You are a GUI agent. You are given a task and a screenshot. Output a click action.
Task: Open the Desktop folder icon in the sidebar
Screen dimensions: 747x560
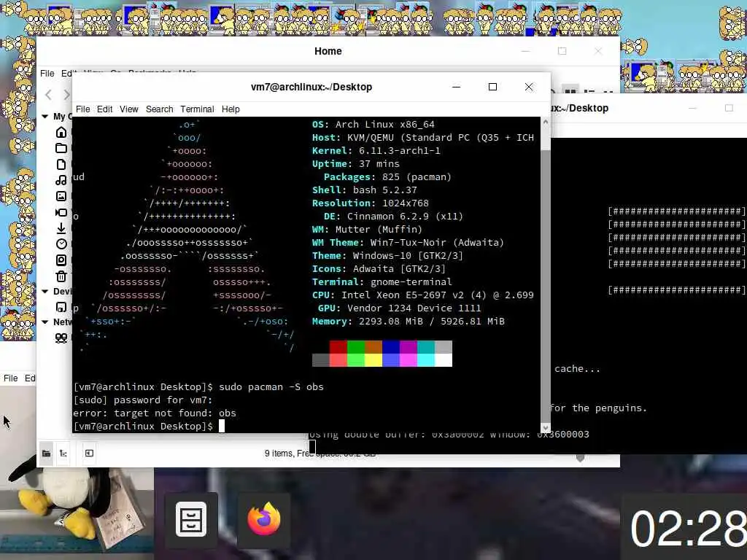tap(61, 148)
